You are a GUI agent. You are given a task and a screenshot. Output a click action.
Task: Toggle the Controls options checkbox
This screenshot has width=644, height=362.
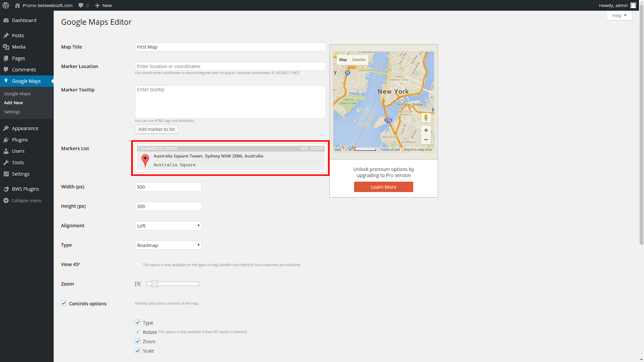coord(64,303)
